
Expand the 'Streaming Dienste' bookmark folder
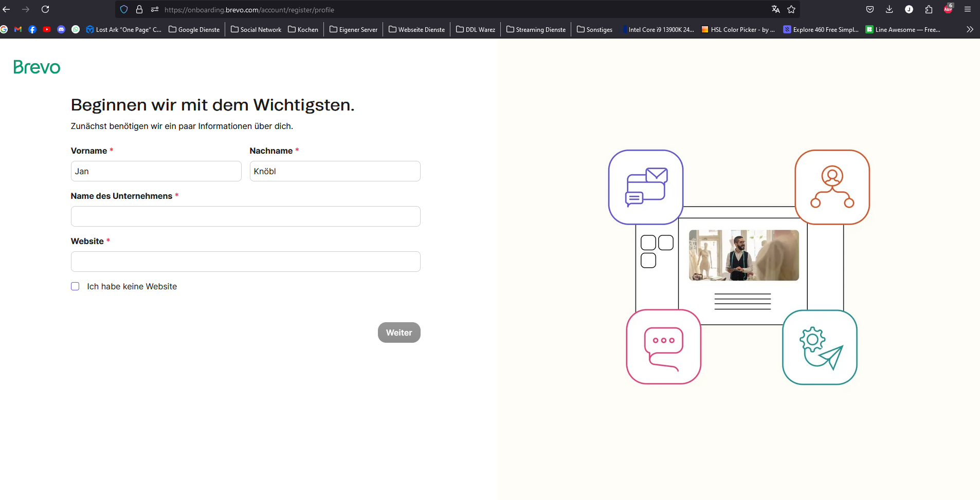tap(536, 29)
